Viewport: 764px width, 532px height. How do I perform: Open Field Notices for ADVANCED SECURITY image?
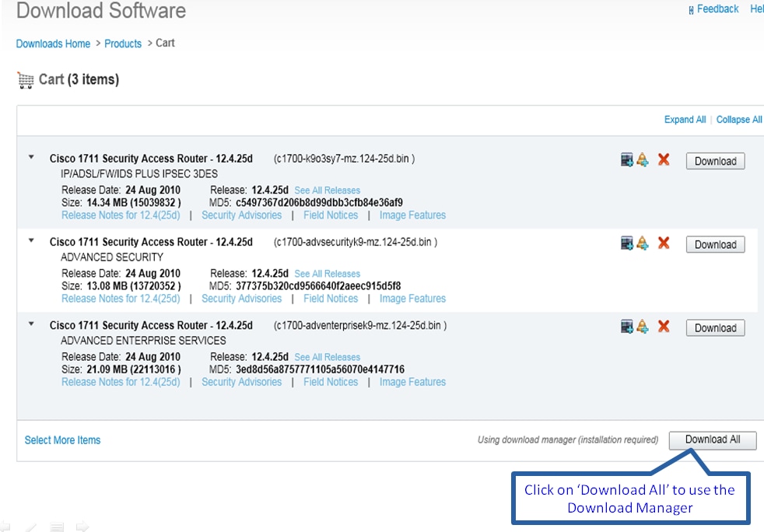coord(331,299)
